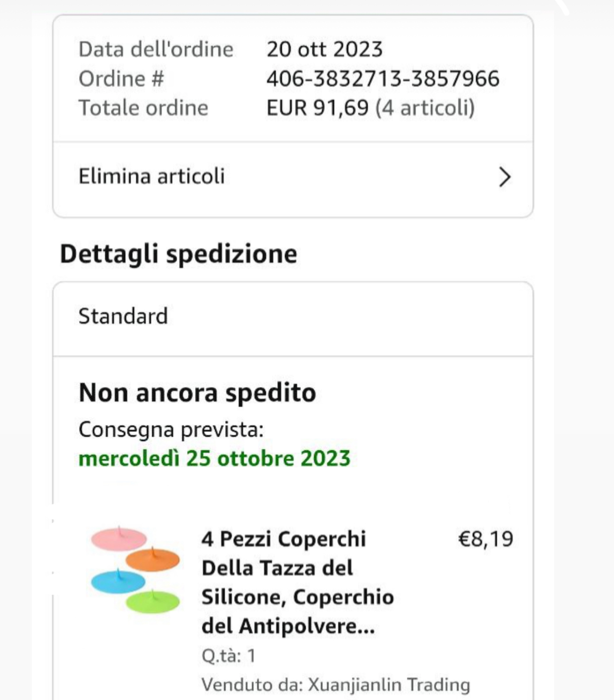Viewport: 614px width, 700px height.
Task: Click the blue lid in product image
Action: [118, 582]
